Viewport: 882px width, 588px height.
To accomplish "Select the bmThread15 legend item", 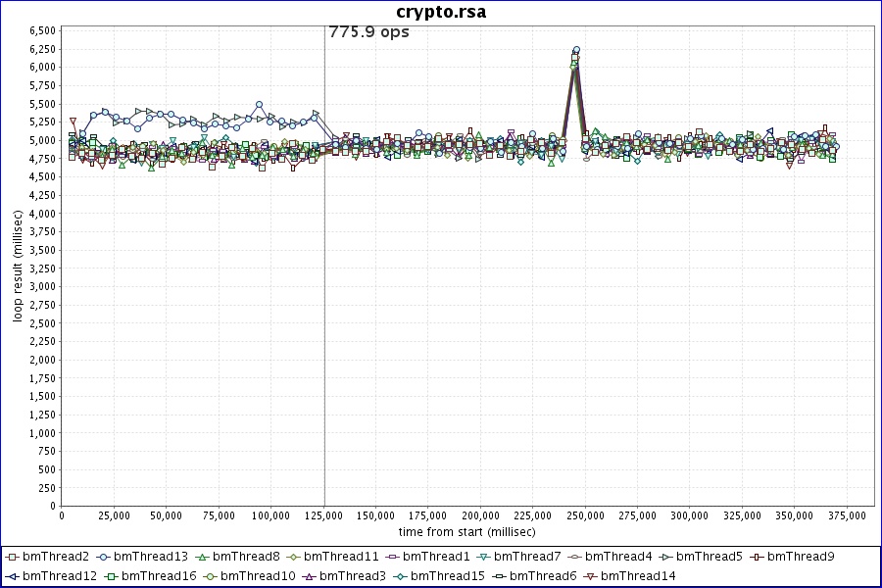I will [447, 575].
